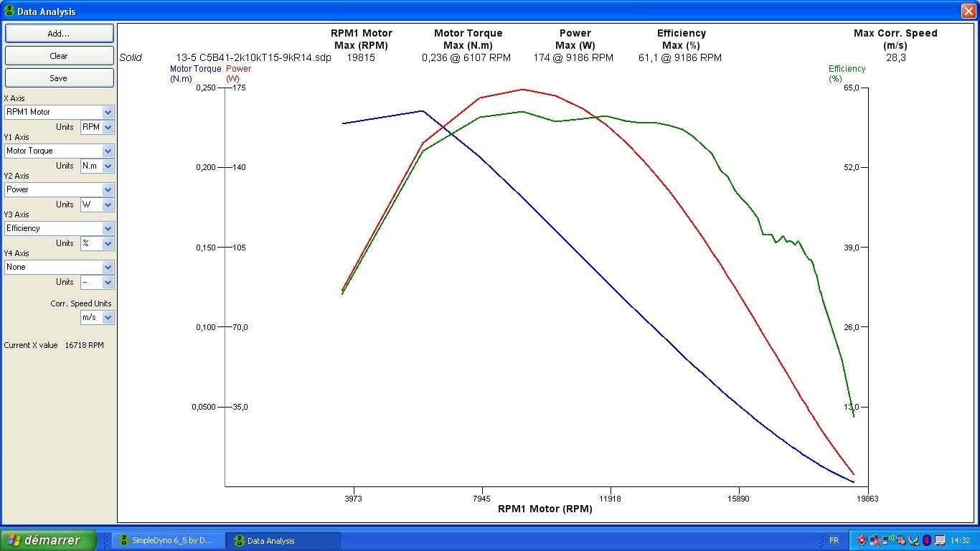980x551 pixels.
Task: Click the Data Analysis title bar icon
Action: [x=9, y=11]
